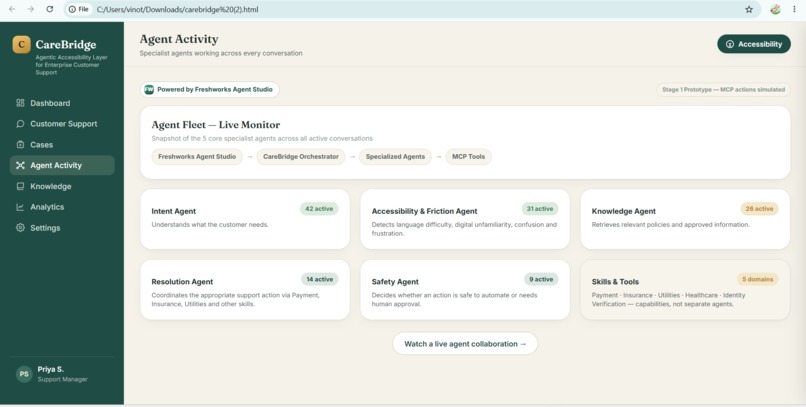This screenshot has width=806, height=407.
Task: Click the Agent Activity page heading
Action: point(179,39)
